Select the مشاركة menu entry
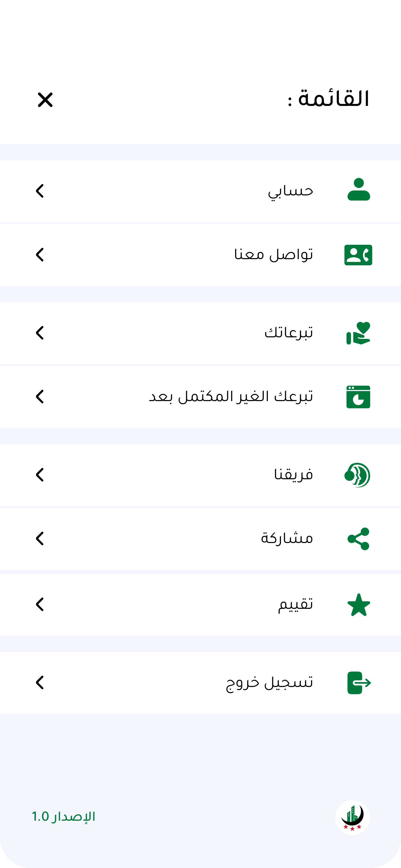The width and height of the screenshot is (401, 868). (x=287, y=538)
